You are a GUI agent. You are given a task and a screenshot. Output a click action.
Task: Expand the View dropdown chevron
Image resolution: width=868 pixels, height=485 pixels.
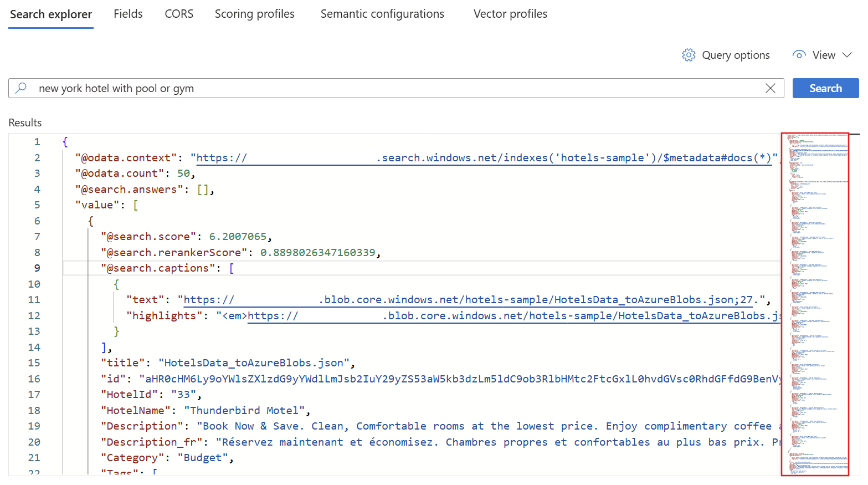click(847, 55)
